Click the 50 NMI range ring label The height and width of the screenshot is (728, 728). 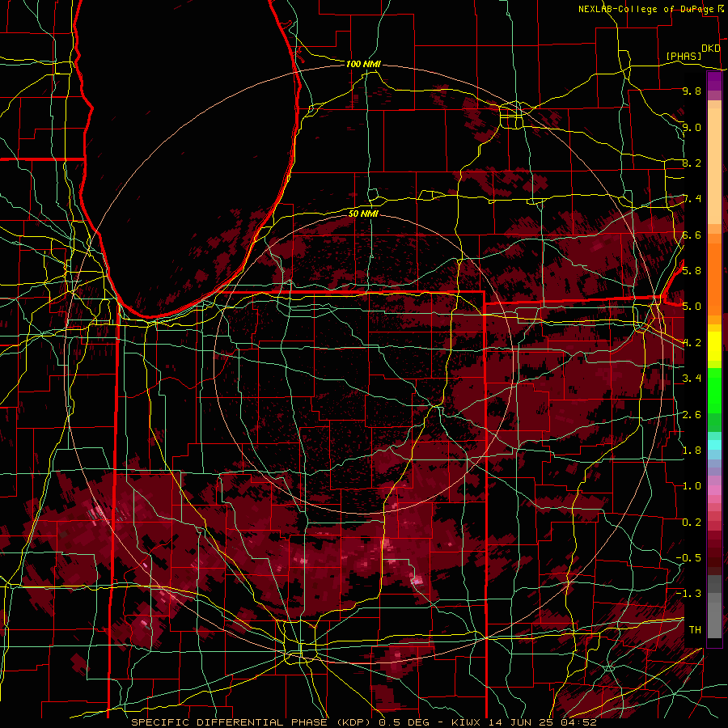pos(363,214)
